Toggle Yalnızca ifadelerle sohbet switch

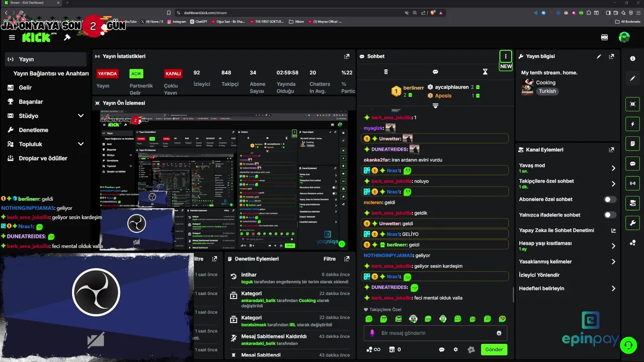610,215
